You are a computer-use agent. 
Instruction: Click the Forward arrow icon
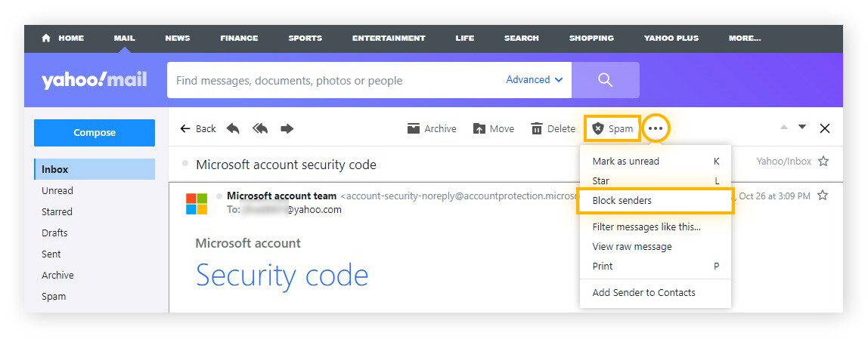[287, 129]
